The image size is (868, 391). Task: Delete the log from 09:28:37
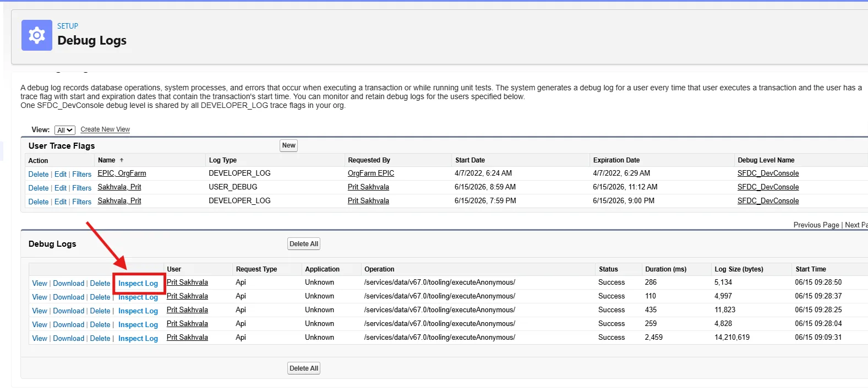(x=100, y=297)
